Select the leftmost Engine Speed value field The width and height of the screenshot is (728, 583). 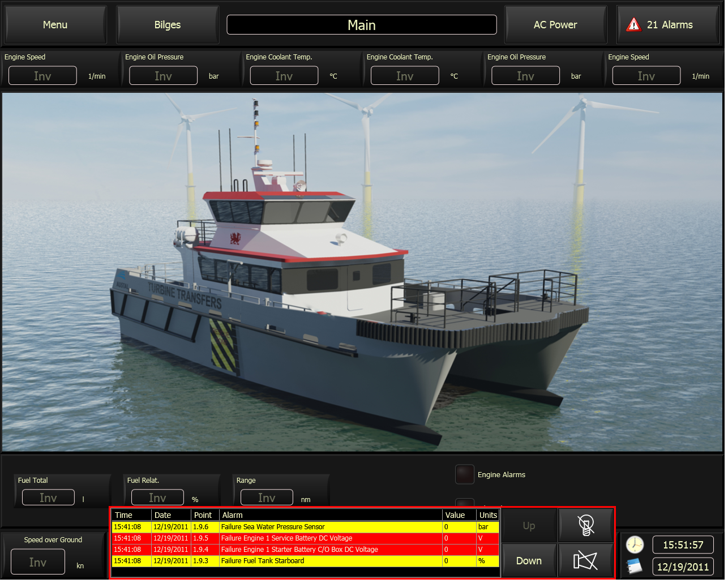click(x=42, y=76)
